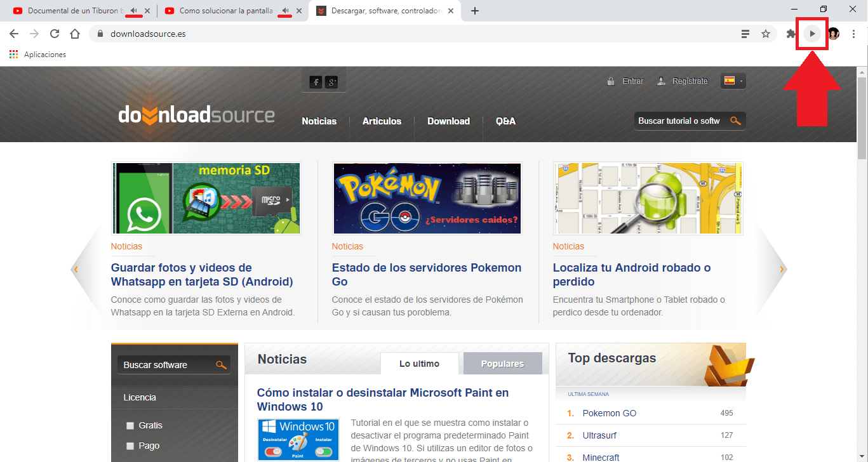Open the browser home page icon

(x=75, y=34)
